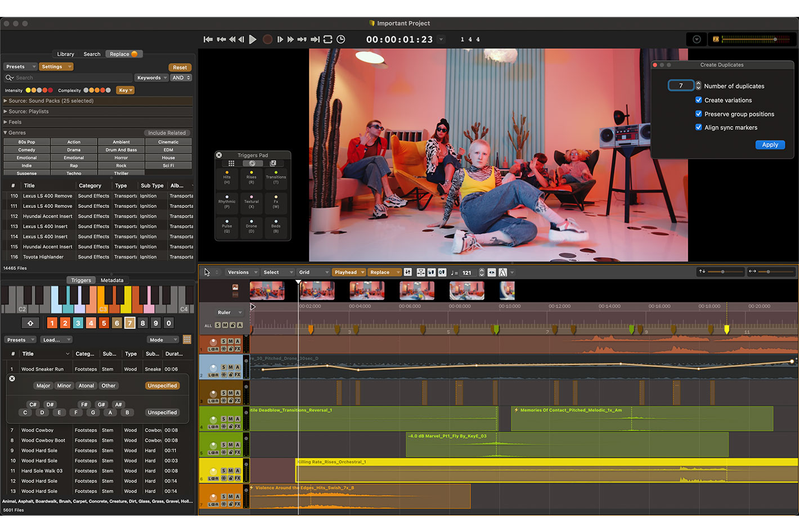Solo track 1 with its S button
The image size is (799, 532).
click(x=223, y=341)
